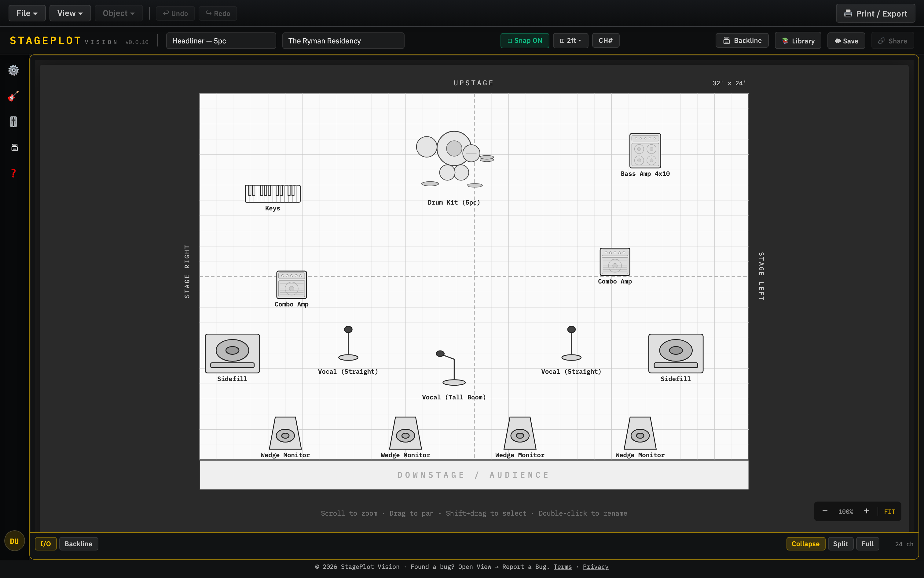The width and height of the screenshot is (924, 578).
Task: Select the Sidefill speaker on stage left
Action: coord(676,353)
